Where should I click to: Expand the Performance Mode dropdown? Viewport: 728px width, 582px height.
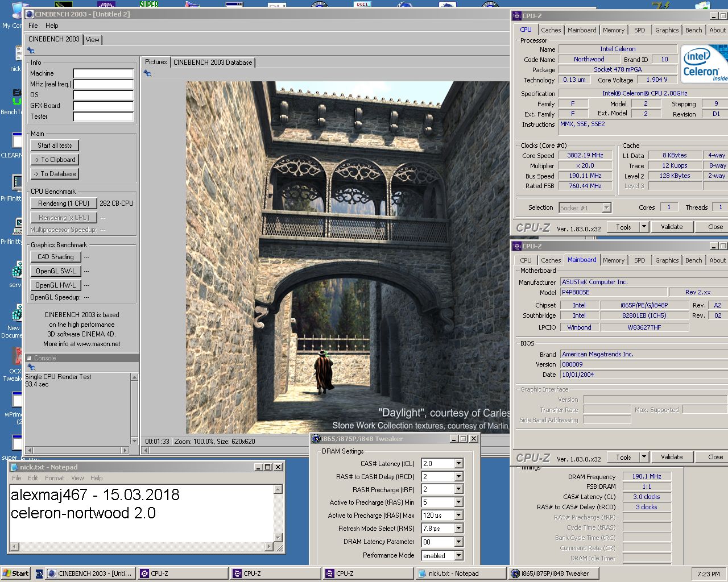pos(458,556)
